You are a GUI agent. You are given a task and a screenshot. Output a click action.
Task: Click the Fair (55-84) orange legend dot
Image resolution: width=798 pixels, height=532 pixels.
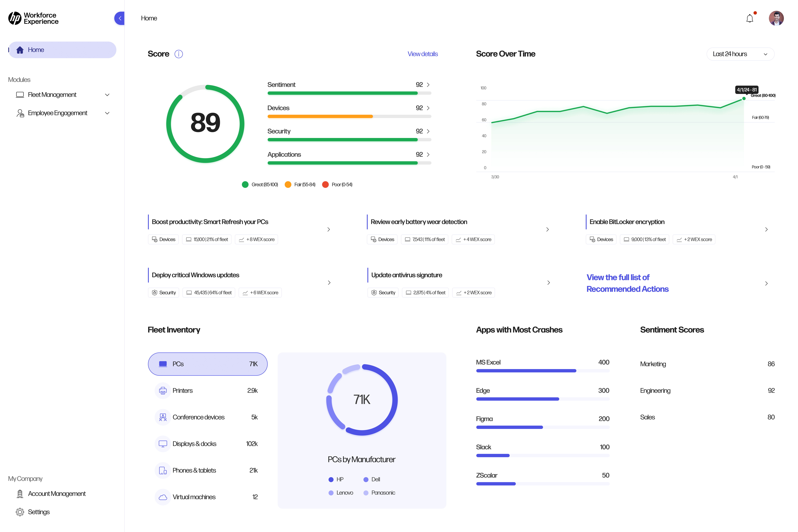(288, 185)
